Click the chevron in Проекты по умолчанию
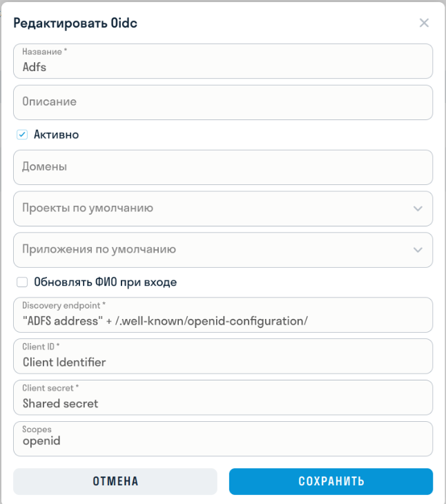This screenshot has width=446, height=504. [x=418, y=209]
